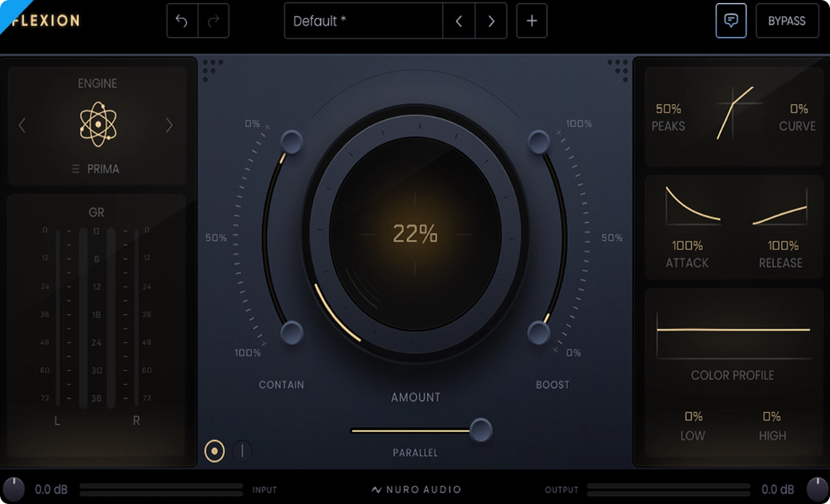Click the 100% ATTACK value
Screen dimensions: 830x504
point(687,245)
